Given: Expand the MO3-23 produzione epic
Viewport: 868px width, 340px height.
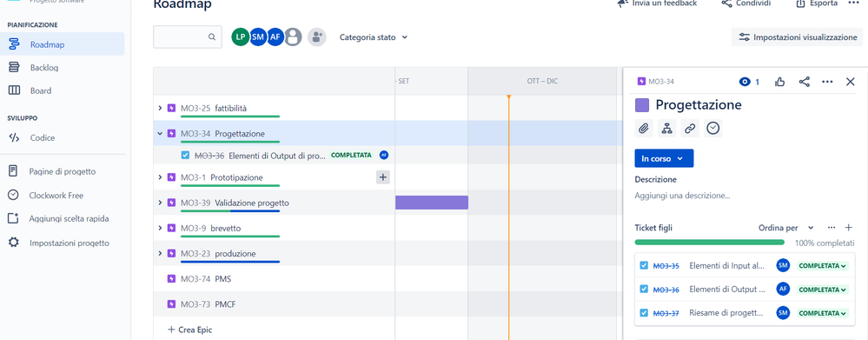Looking at the screenshot, I should coord(160,254).
